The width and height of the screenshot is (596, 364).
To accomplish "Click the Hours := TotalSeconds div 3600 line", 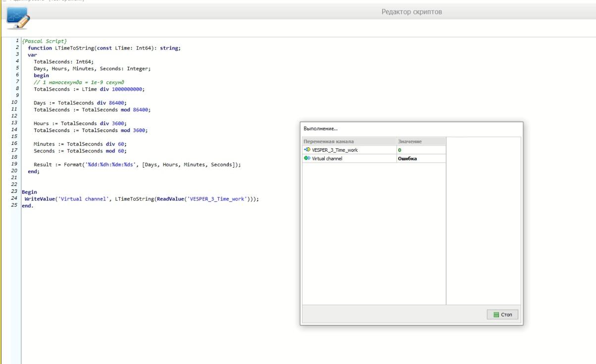I will tap(80, 123).
